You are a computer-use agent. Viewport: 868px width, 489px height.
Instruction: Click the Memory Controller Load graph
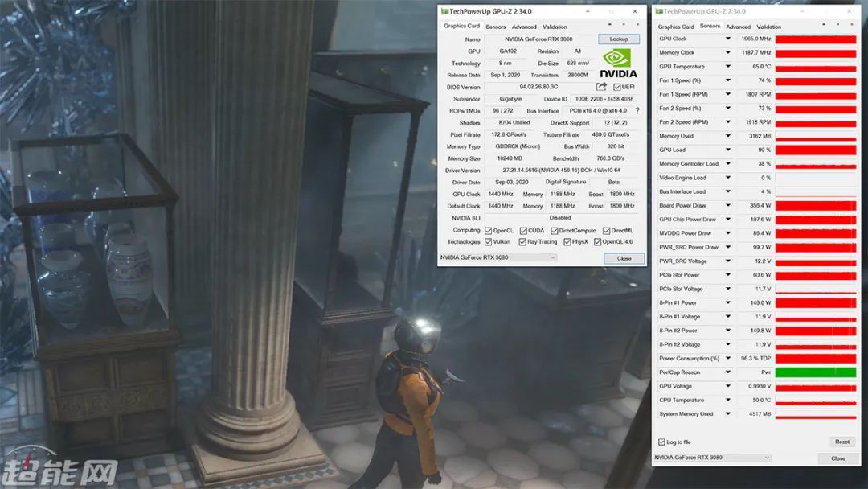(816, 164)
